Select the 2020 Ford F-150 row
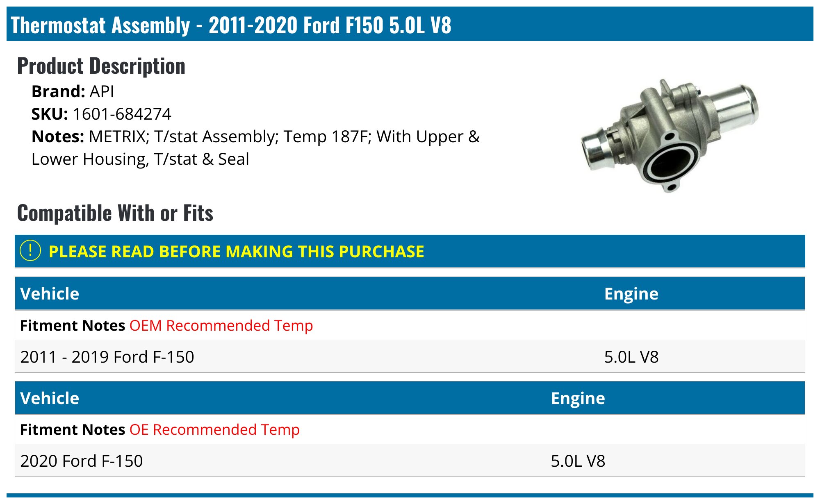 (82, 461)
